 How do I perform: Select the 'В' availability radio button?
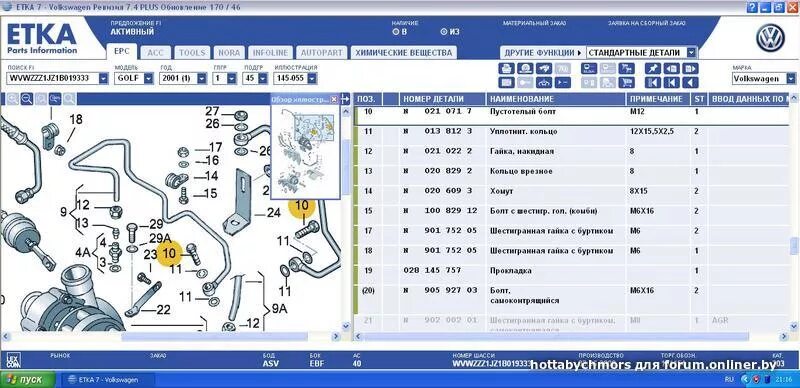[396, 32]
